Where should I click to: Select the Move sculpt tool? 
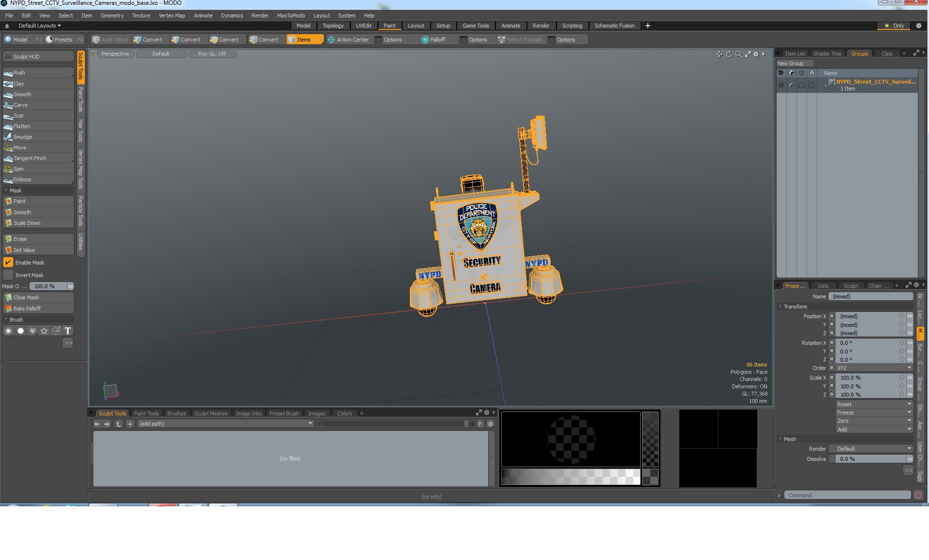tap(38, 147)
